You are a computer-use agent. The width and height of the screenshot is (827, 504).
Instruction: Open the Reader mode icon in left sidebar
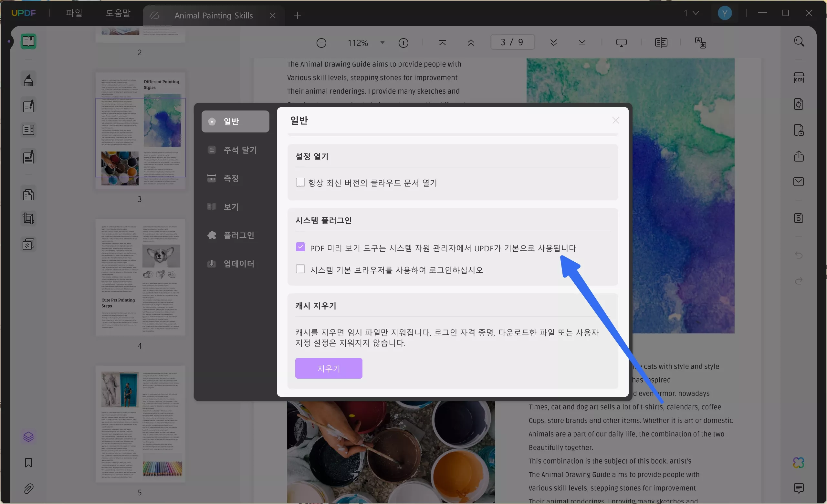pyautogui.click(x=28, y=42)
